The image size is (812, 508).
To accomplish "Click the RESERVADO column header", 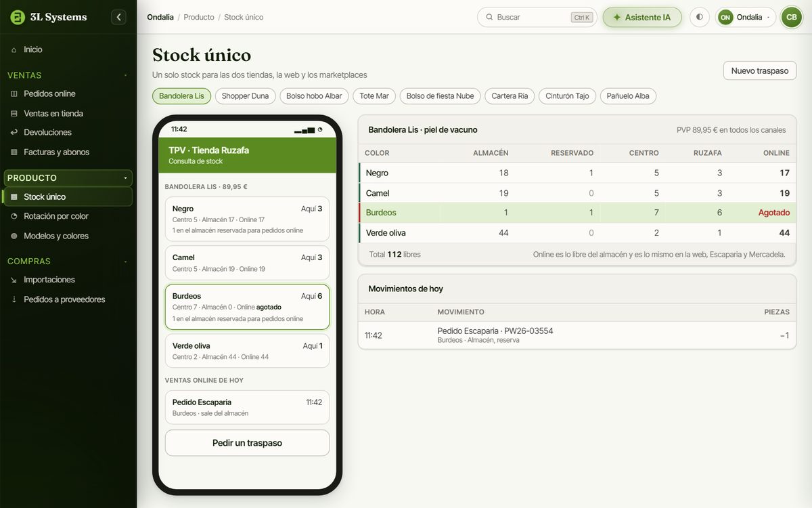I will (572, 153).
